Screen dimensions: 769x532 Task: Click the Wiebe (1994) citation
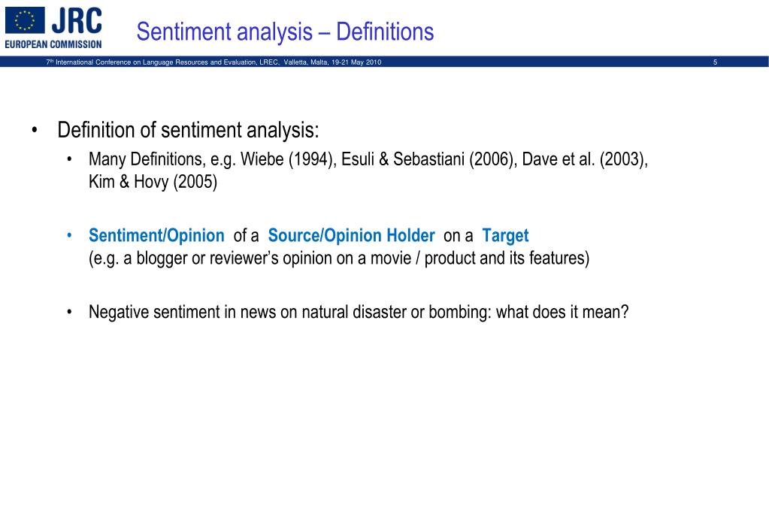[289, 159]
